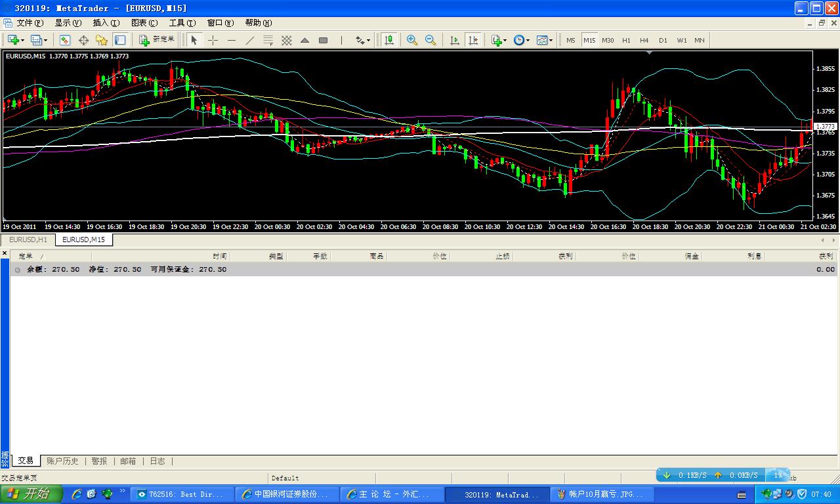The width and height of the screenshot is (840, 504).
Task: Click the zoom in magnifier icon
Action: click(x=412, y=40)
